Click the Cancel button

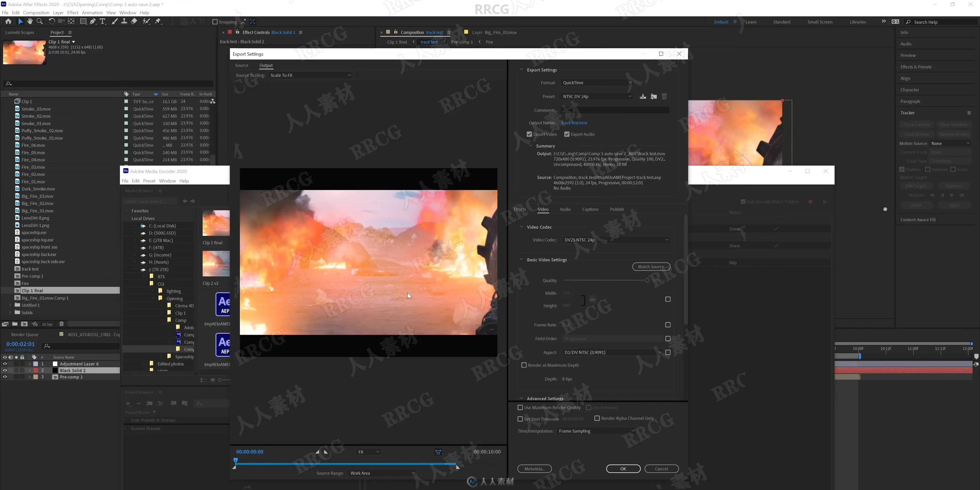point(661,469)
